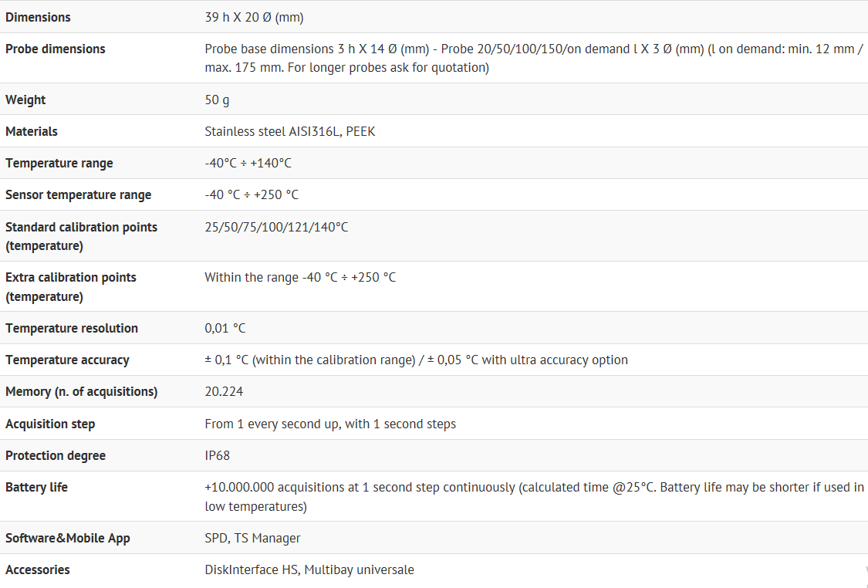Select the Sensor temperature range label
This screenshot has width=868, height=588.
pos(79,194)
